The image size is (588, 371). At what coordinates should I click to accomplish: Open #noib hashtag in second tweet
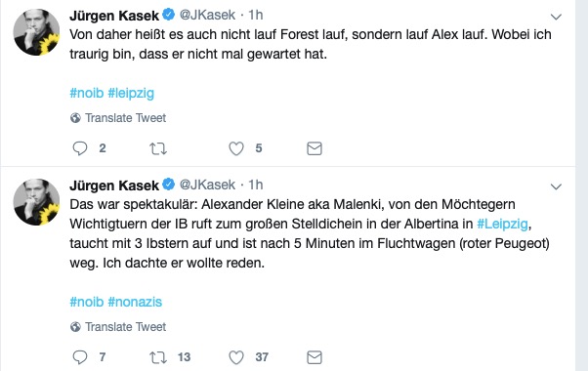pyautogui.click(x=87, y=302)
